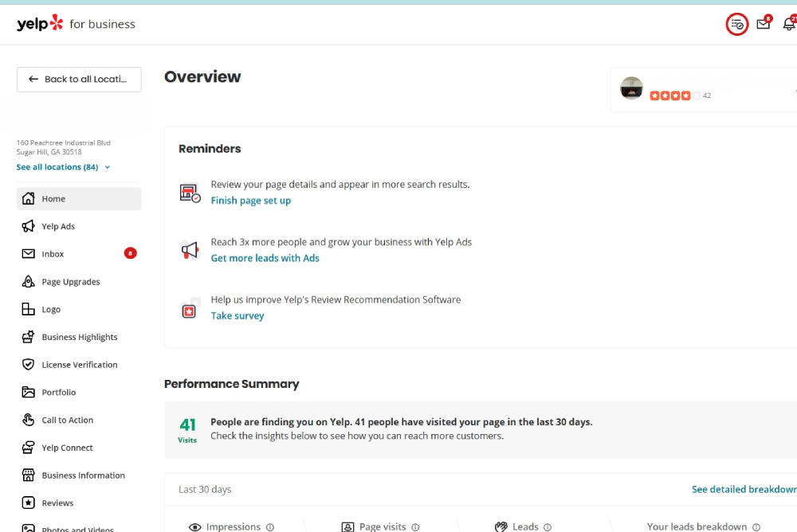Image resolution: width=797 pixels, height=532 pixels.
Task: Click the red Inbox unread badge
Action: 130,253
